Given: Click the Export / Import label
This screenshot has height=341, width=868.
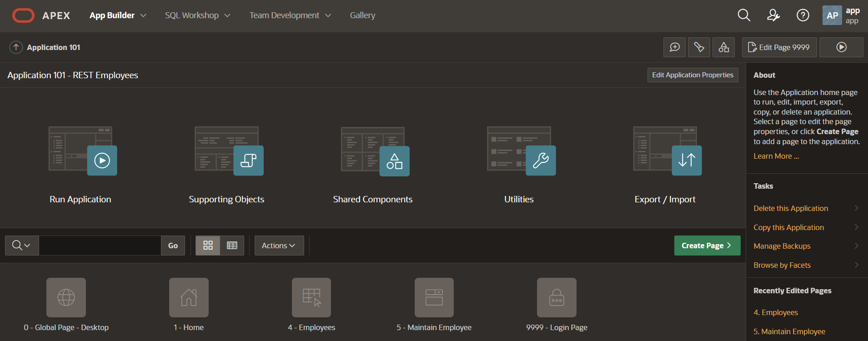Looking at the screenshot, I should click(x=665, y=199).
